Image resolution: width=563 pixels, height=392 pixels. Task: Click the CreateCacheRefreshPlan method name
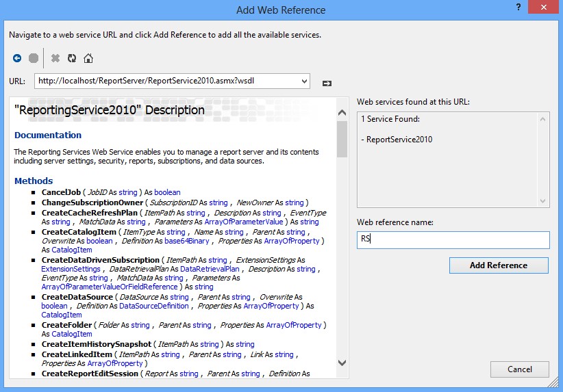coord(90,213)
